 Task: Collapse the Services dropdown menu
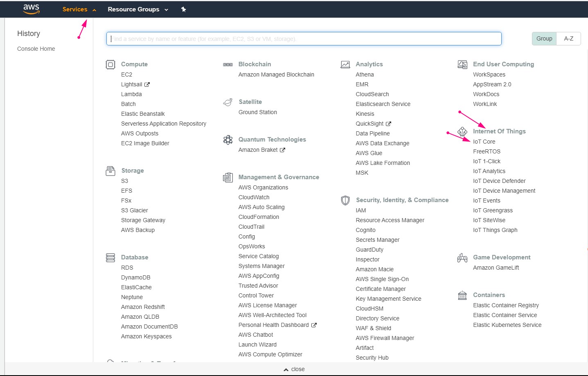pos(79,9)
